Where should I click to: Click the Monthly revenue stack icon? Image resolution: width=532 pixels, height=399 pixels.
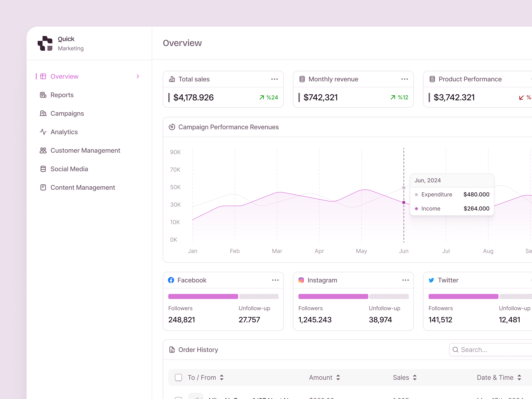[x=302, y=79]
